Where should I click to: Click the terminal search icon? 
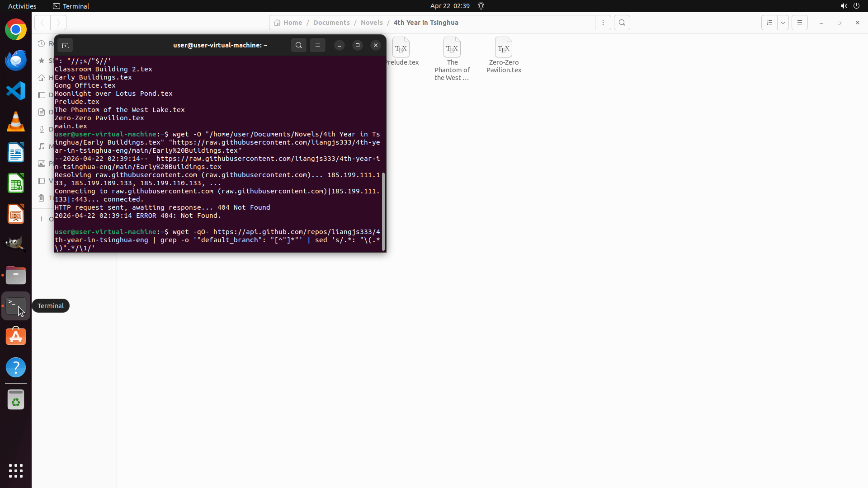coord(298,45)
